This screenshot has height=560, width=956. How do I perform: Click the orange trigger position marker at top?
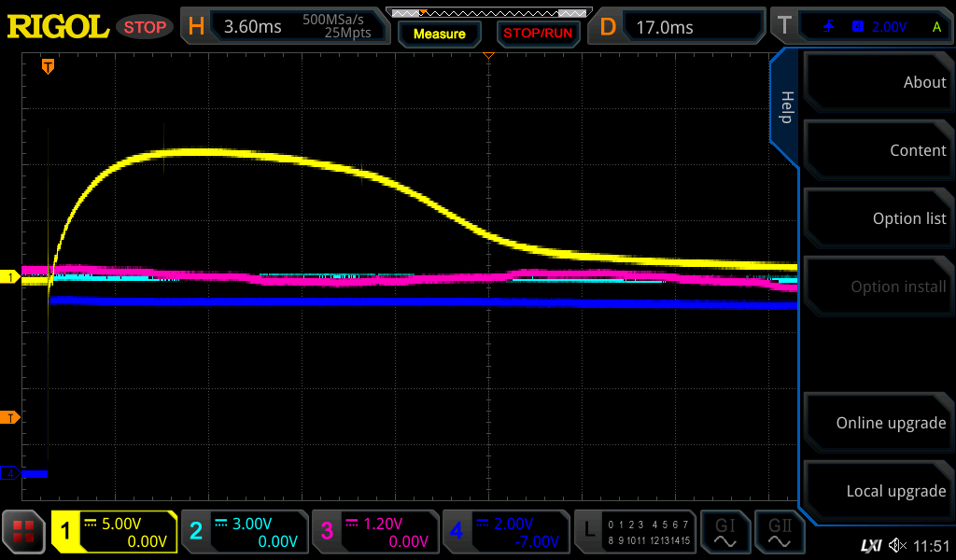48,66
